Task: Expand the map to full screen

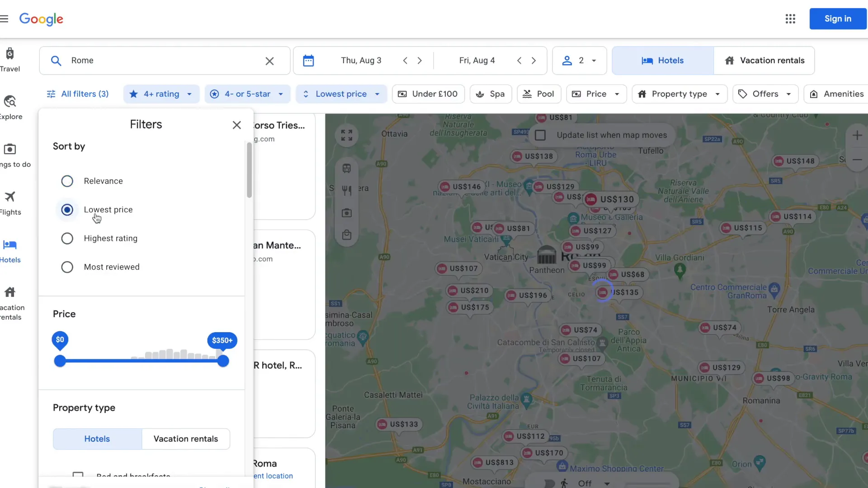Action: tap(347, 135)
